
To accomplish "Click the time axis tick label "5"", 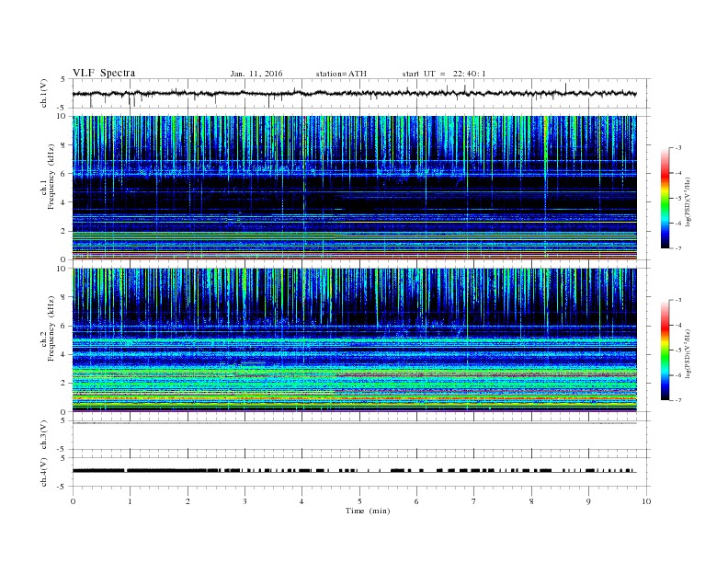I will [359, 501].
